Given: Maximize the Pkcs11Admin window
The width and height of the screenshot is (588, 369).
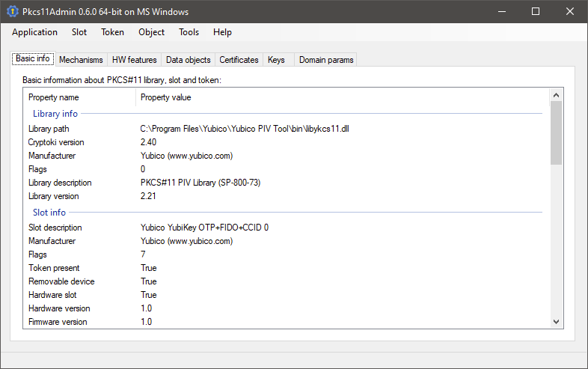Looking at the screenshot, I should [x=536, y=12].
